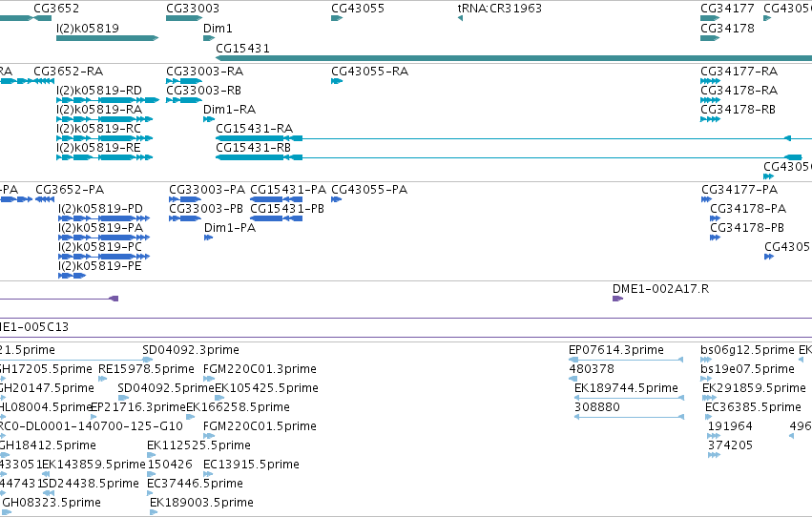812x517 pixels.
Task: Select the CG34178-RB transcript
Action: coord(710,119)
